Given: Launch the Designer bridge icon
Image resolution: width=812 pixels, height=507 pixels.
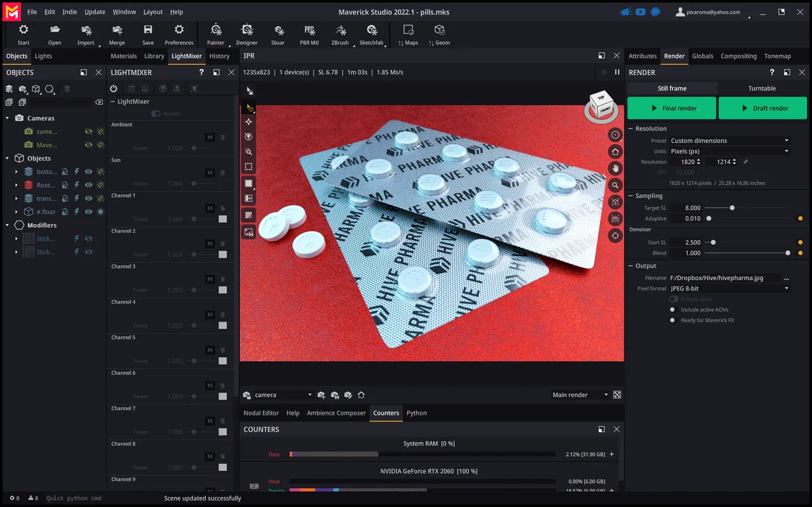Looking at the screenshot, I should (x=247, y=30).
